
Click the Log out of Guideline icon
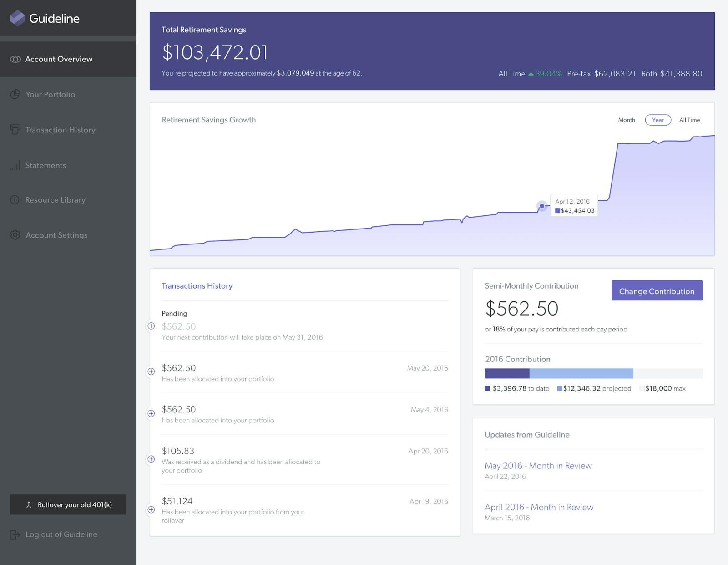click(x=15, y=534)
